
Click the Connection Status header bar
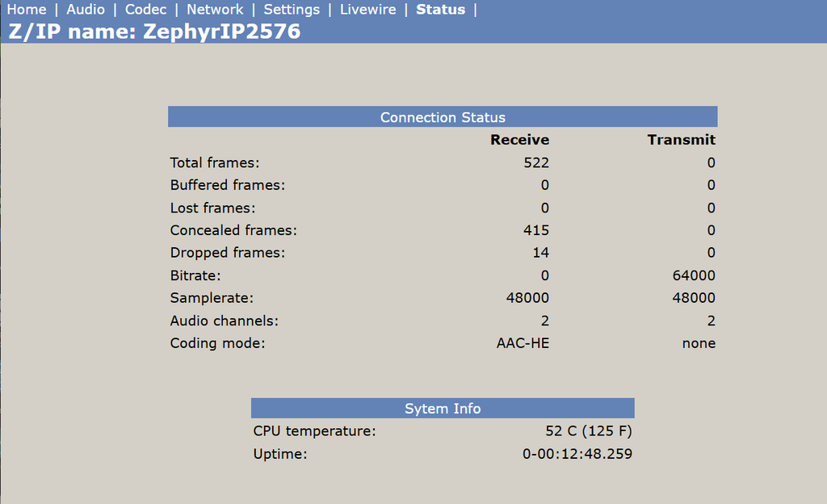tap(443, 117)
